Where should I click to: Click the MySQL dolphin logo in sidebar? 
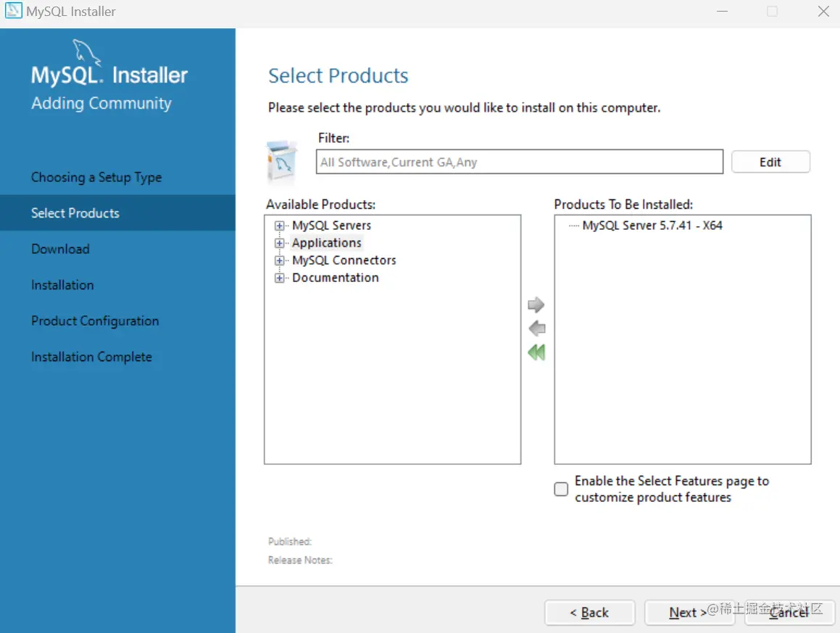point(86,52)
